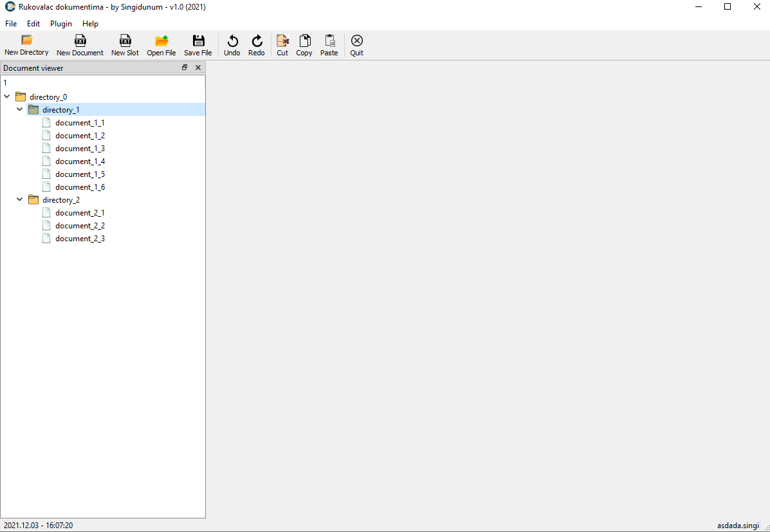Click the document_1_4 file icon
770x532 pixels.
(x=46, y=161)
